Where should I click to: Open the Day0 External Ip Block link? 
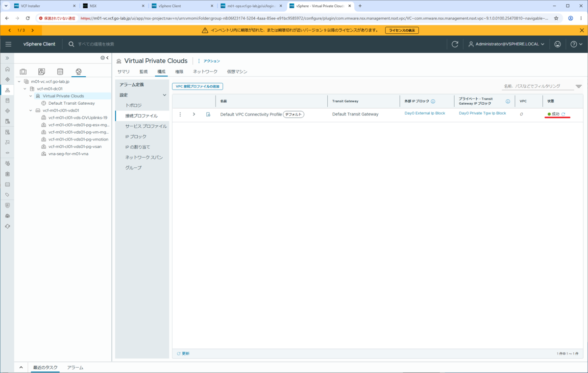425,113
